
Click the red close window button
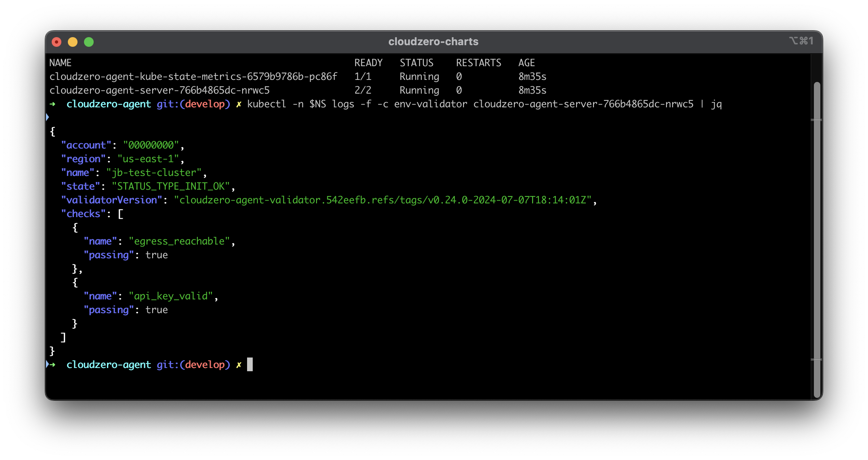(x=57, y=42)
